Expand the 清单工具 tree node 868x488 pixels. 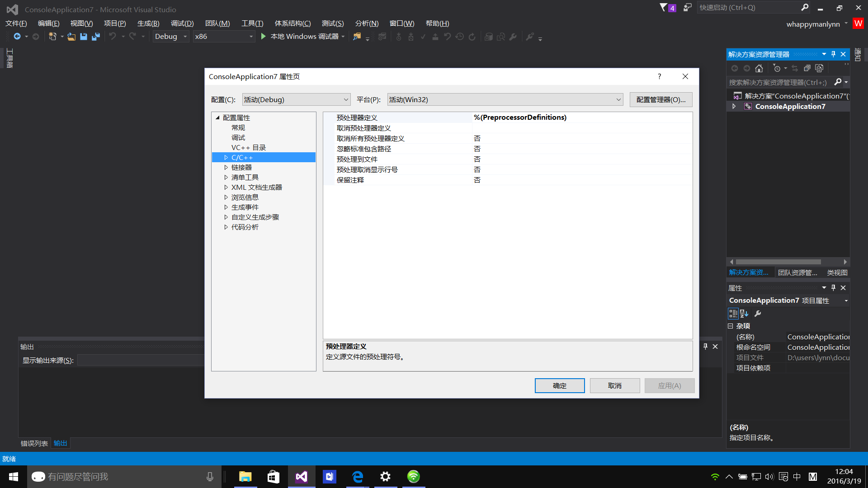tap(226, 178)
